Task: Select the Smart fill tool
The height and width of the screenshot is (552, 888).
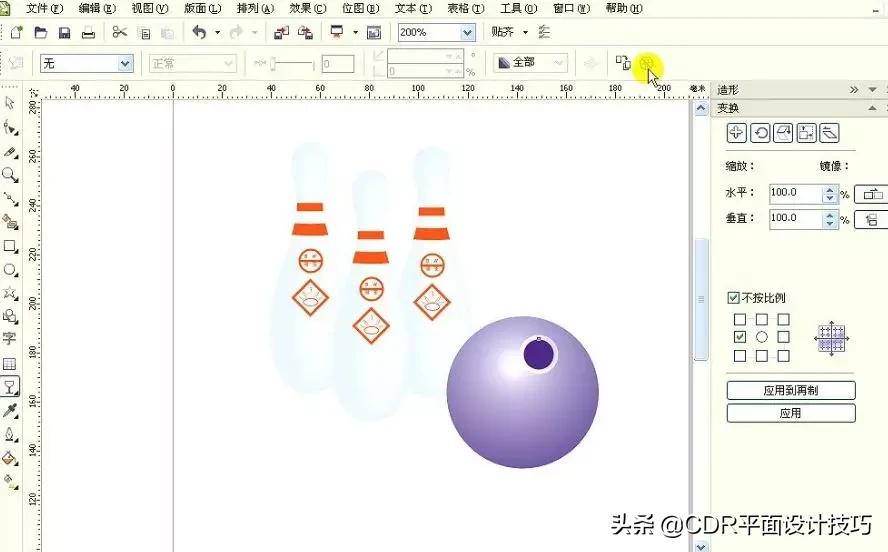Action: tap(10, 222)
